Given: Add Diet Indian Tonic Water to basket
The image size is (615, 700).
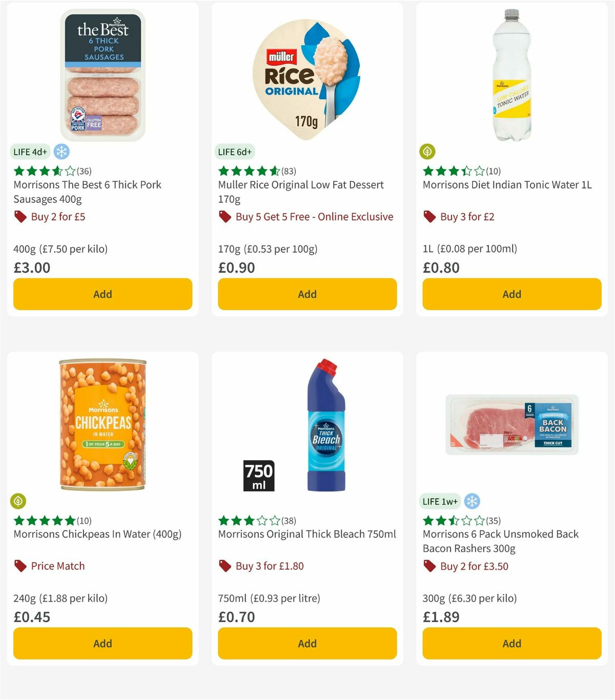Looking at the screenshot, I should click(x=511, y=294).
